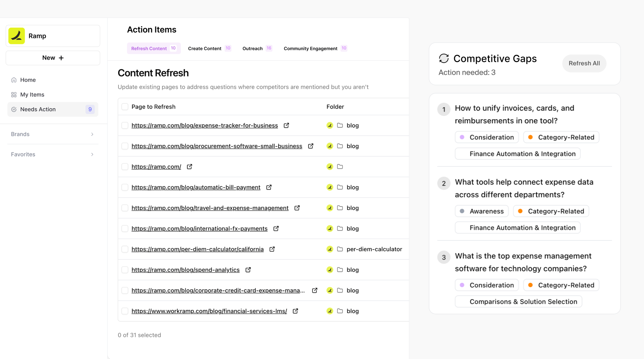This screenshot has width=644, height=359.
Task: Click Ramp brand badge in spend-analytics row
Action: point(330,270)
